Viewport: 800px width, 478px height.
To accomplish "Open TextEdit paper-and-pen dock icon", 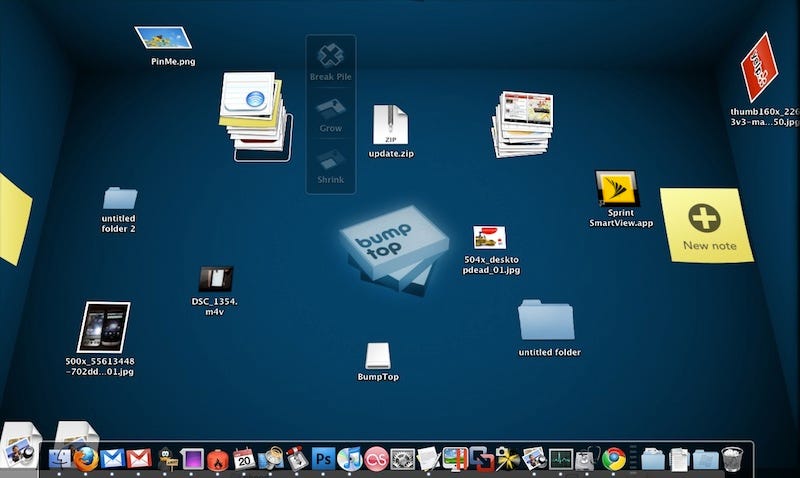I will coord(429,459).
